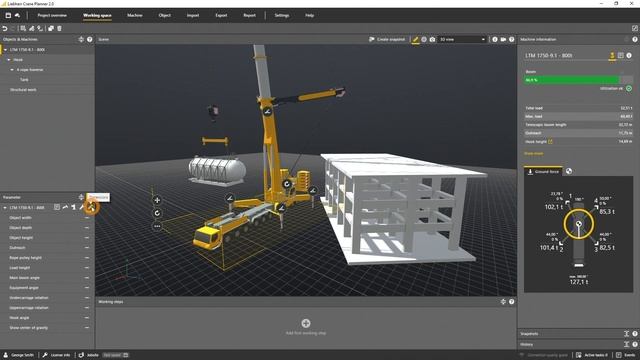Click the video camera icon in scene toolbar
640x360 pixels.
pos(503,40)
